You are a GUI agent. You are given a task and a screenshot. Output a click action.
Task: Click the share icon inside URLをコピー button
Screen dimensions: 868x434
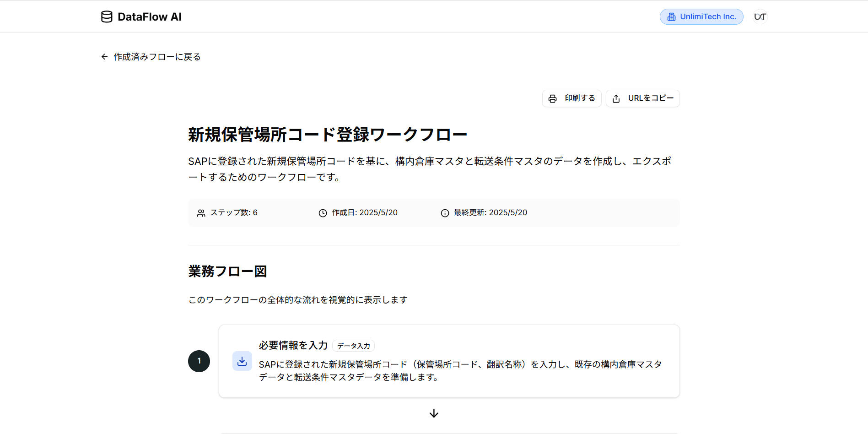tap(616, 98)
